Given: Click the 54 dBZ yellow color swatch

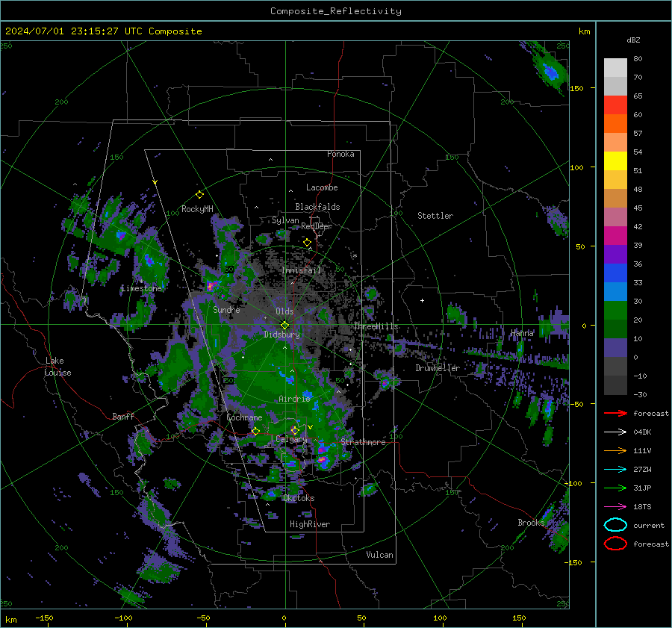Looking at the screenshot, I should (x=615, y=161).
